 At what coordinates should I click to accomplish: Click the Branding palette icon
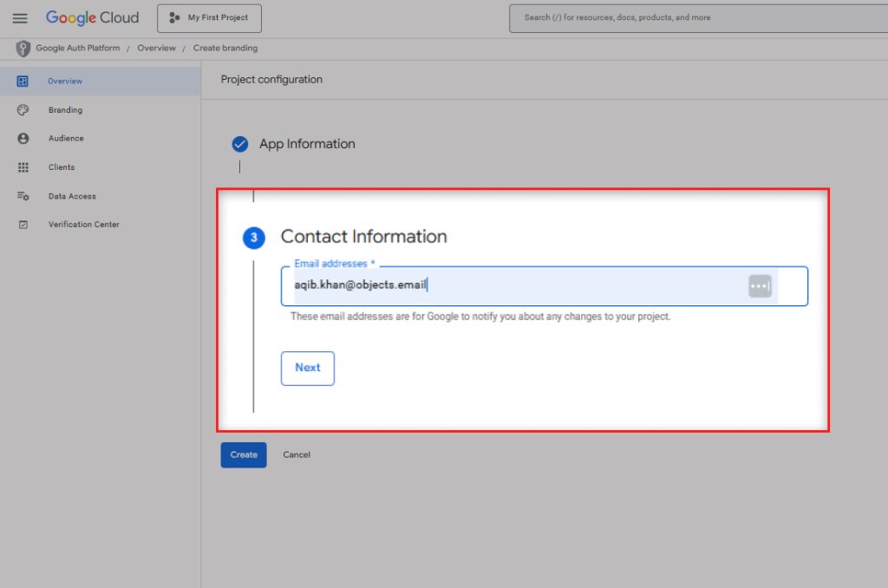[23, 110]
